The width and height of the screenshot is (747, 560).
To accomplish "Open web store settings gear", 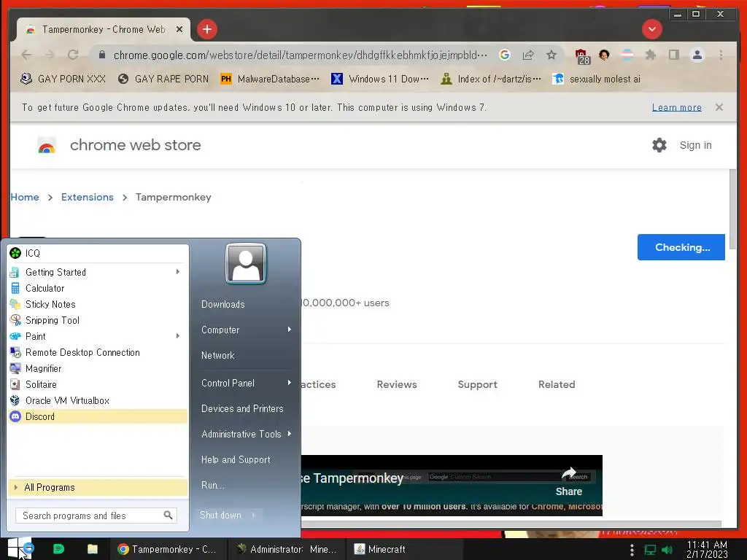I will tap(659, 145).
